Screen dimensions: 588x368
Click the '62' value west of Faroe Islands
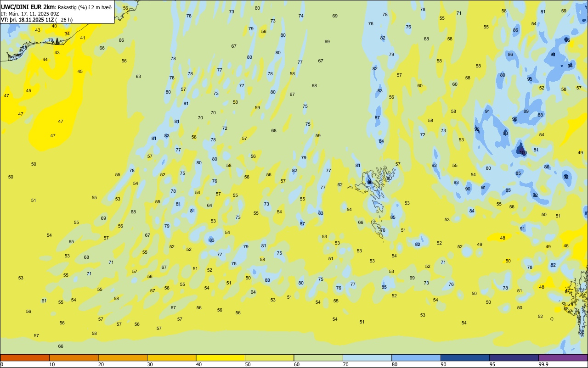click(x=340, y=185)
